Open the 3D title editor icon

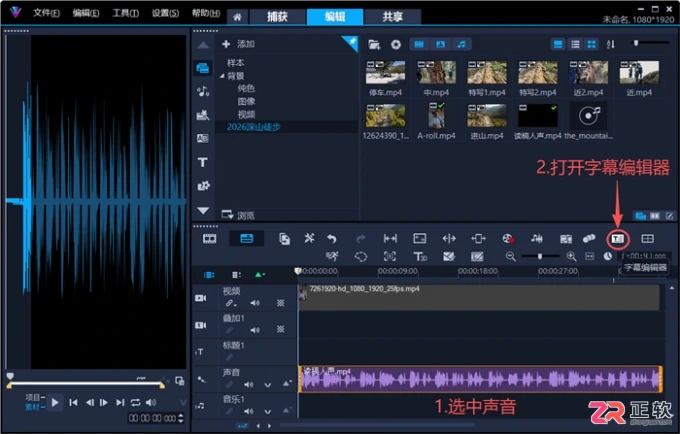[x=419, y=257]
